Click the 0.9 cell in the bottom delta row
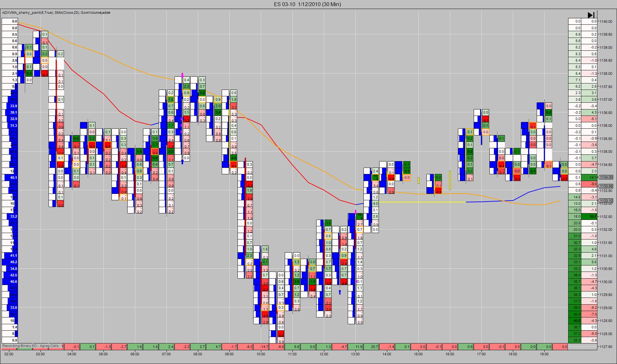Image resolution: width=617 pixels, height=364 pixels. 466,347
